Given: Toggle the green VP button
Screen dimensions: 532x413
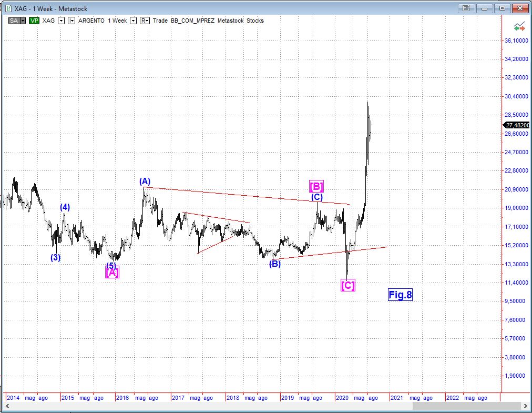Looking at the screenshot, I should pos(34,21).
